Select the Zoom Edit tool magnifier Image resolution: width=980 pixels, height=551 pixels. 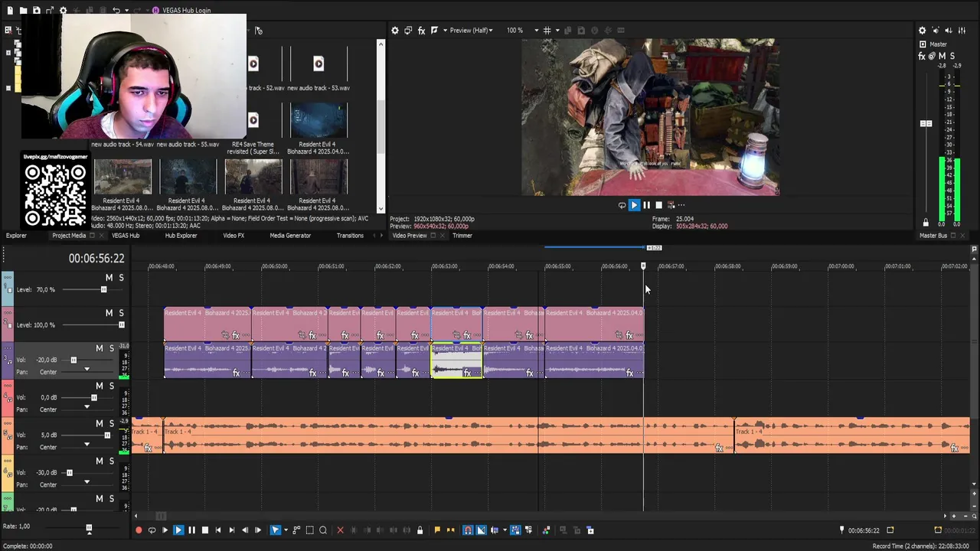323,530
